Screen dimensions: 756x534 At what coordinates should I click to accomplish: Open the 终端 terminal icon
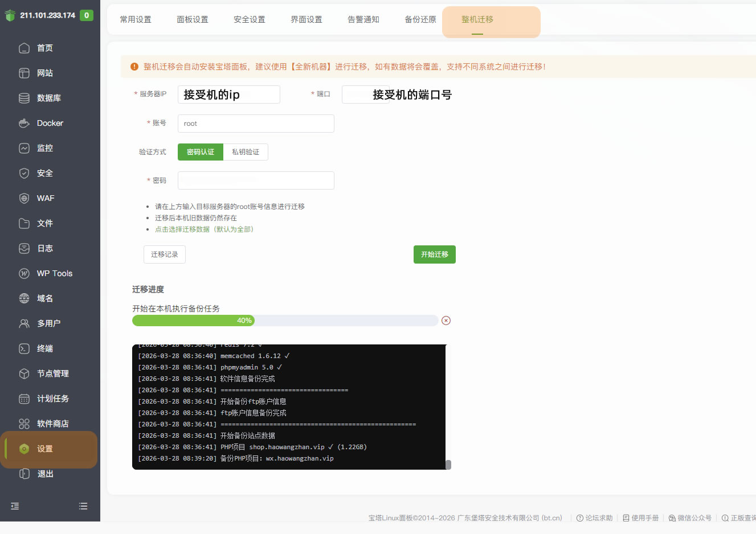24,348
